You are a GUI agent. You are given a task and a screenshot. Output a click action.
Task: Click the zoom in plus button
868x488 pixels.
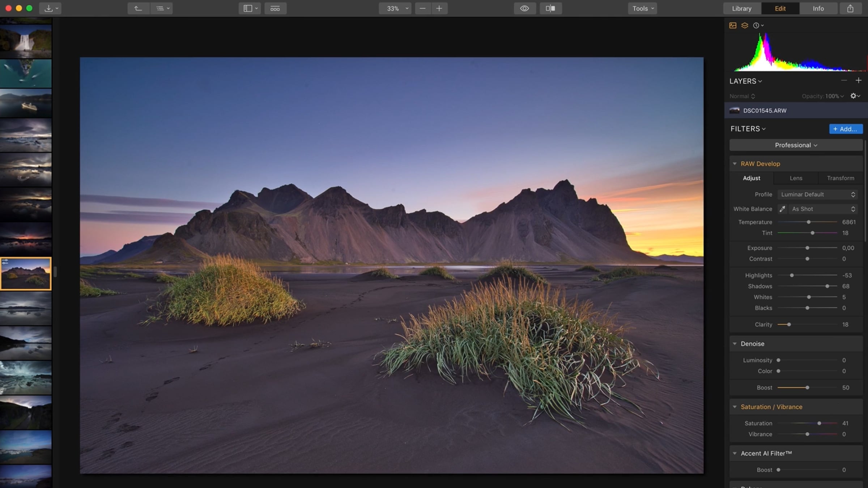pyautogui.click(x=439, y=8)
